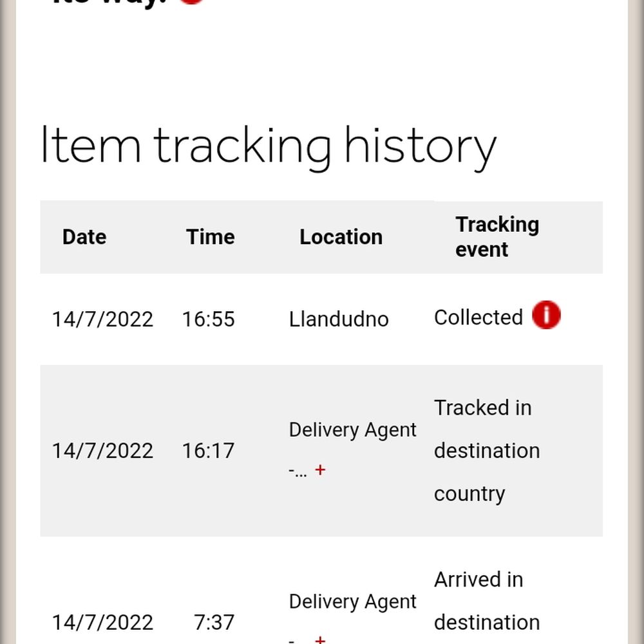
Task: Click Delivery Agent text in 16:17 row
Action: coord(352,430)
